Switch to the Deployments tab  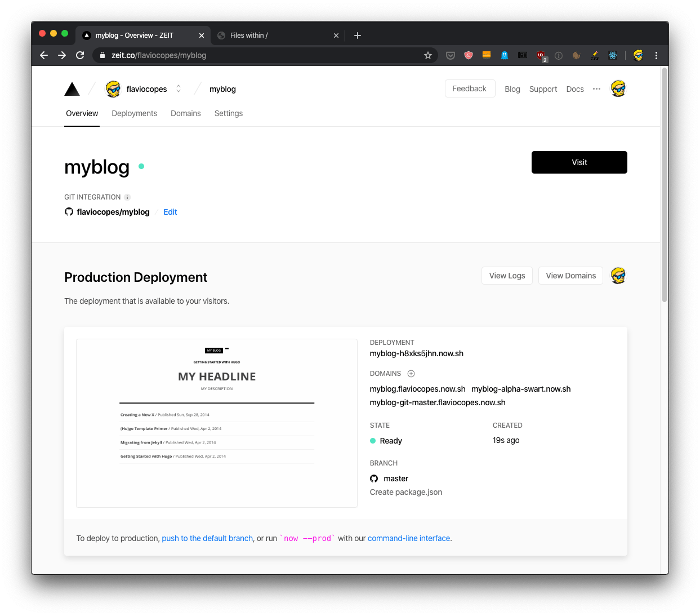[134, 113]
